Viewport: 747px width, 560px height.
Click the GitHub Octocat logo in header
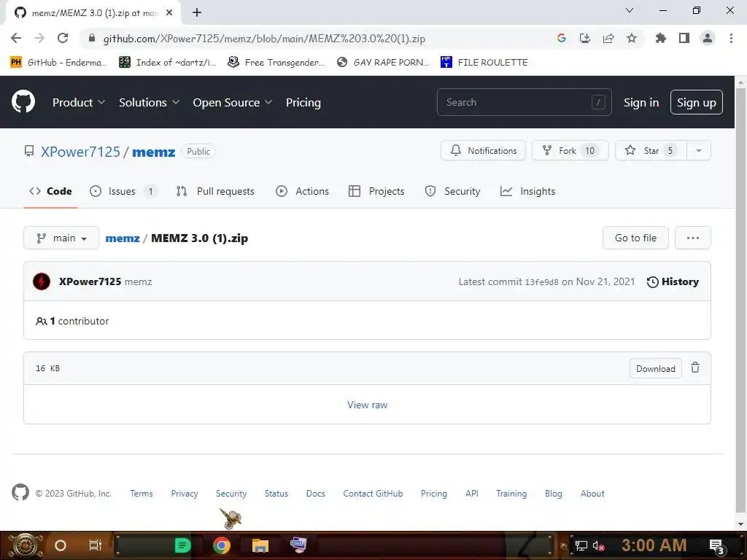point(23,101)
